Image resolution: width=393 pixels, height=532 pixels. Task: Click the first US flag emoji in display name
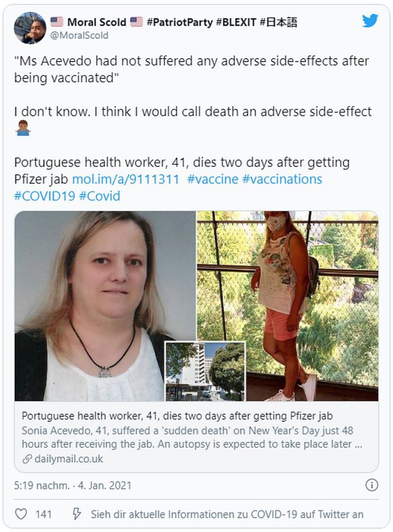(x=57, y=22)
